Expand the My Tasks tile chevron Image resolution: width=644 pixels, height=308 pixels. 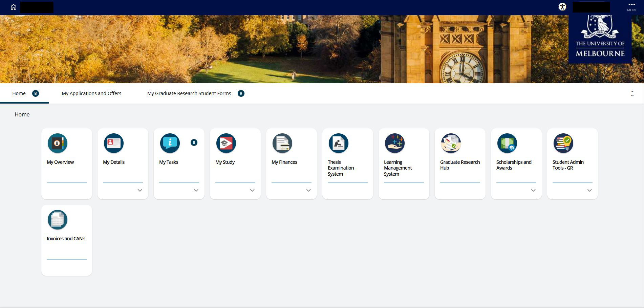point(196,191)
